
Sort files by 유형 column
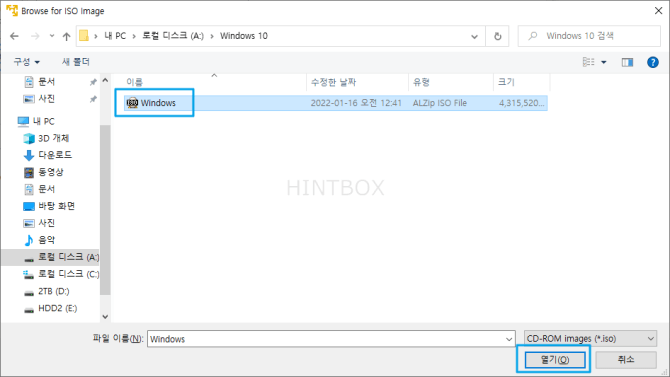[421, 82]
